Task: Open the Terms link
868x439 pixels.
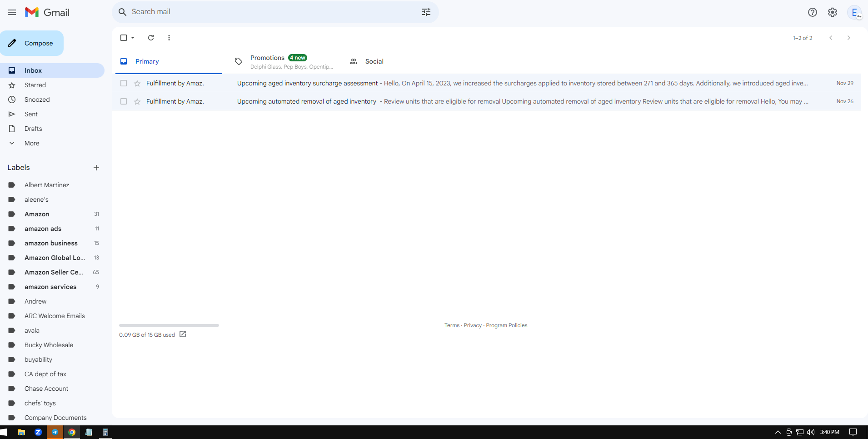Action: click(452, 325)
